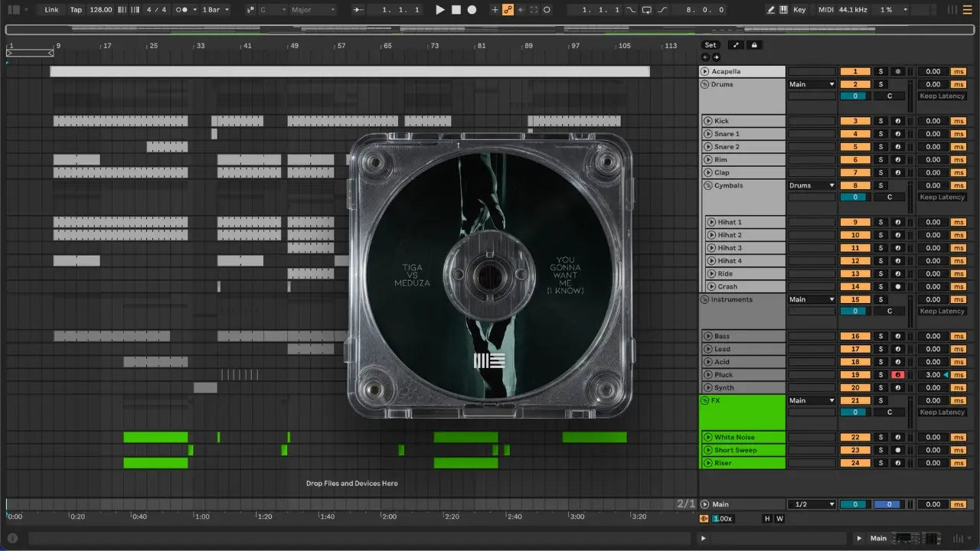Screen dimensions: 980x551
Task: Click the Arrangement Record button
Action: click(x=472, y=10)
